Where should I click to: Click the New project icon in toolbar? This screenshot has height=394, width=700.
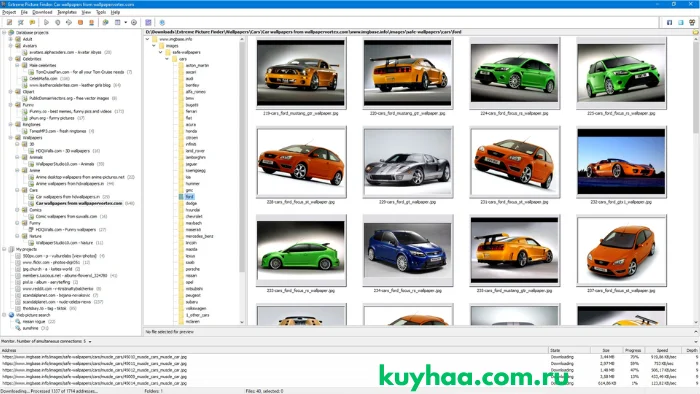click(x=9, y=22)
